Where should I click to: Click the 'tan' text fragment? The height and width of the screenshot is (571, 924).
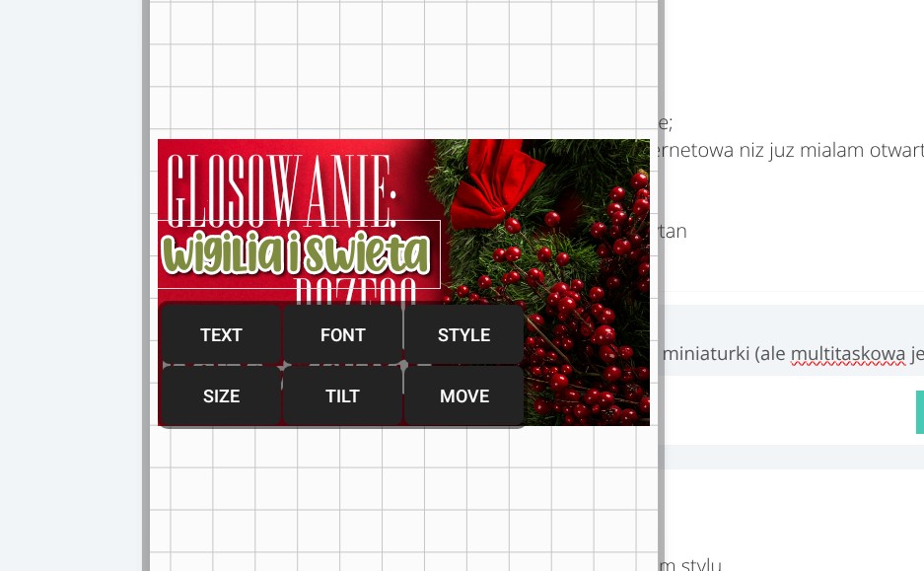click(674, 232)
